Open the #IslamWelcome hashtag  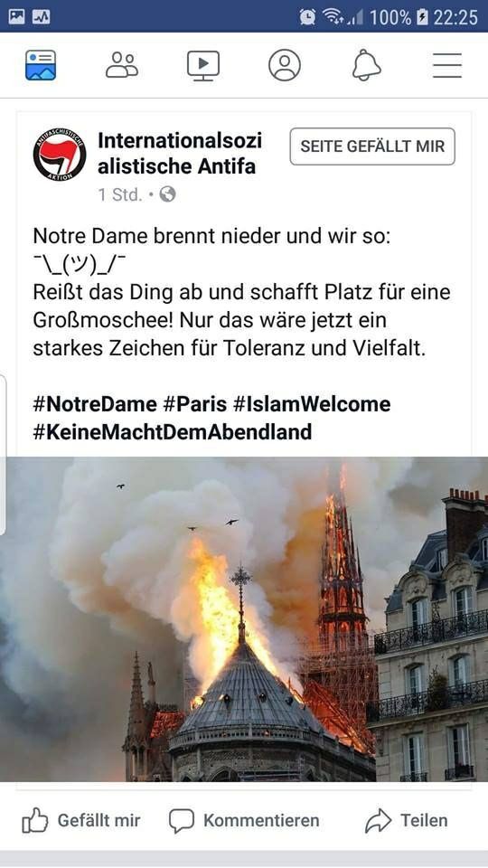[312, 404]
